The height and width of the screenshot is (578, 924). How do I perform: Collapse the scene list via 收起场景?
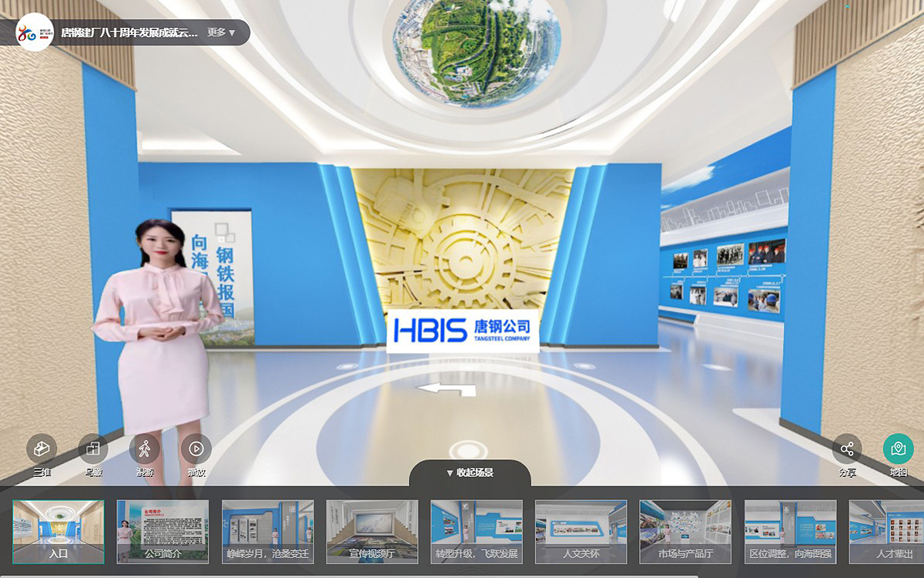470,472
